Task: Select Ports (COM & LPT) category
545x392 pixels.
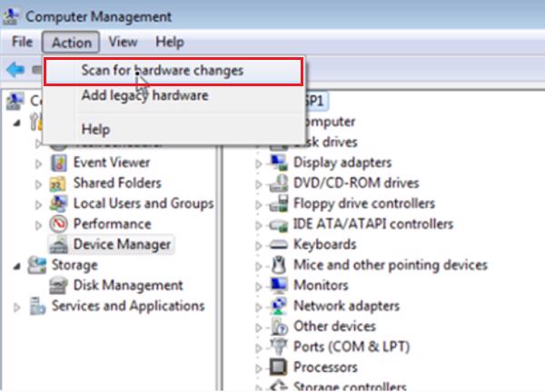Action: tap(350, 347)
